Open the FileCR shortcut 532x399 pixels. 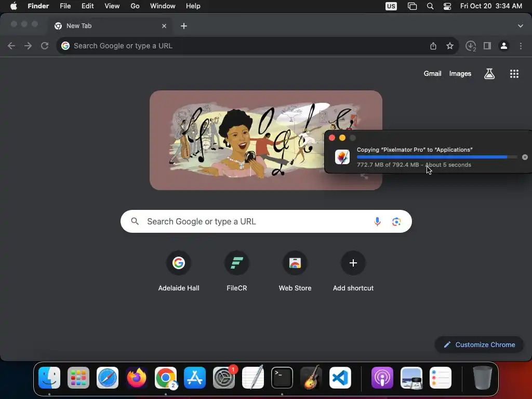tap(237, 271)
